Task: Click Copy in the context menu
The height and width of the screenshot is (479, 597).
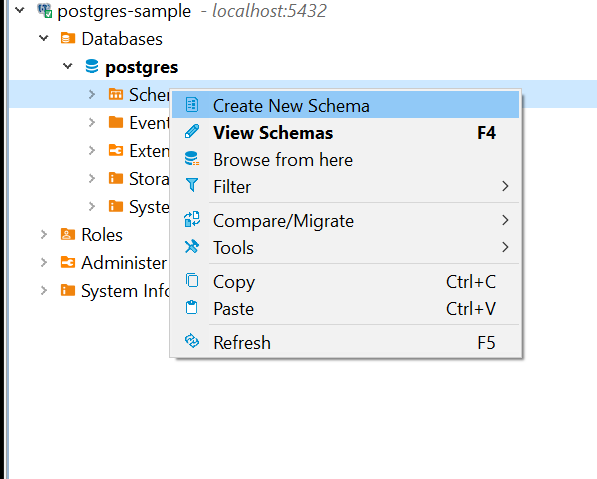Action: pos(345,282)
